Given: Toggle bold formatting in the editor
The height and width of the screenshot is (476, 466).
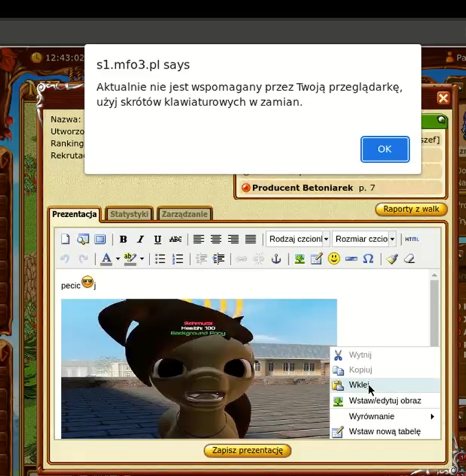Looking at the screenshot, I should (x=123, y=240).
